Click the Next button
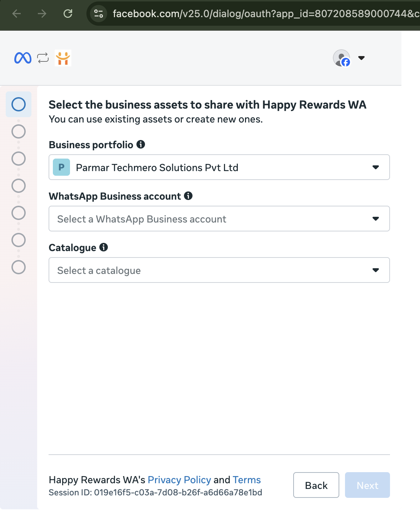420x510 pixels. [x=367, y=485]
